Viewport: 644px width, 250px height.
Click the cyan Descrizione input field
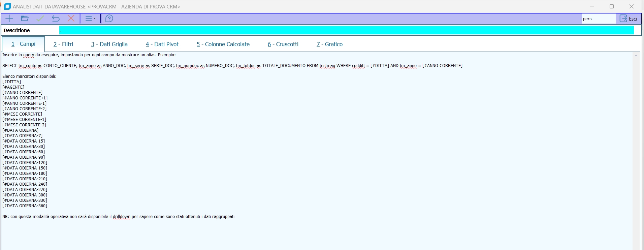pos(347,30)
